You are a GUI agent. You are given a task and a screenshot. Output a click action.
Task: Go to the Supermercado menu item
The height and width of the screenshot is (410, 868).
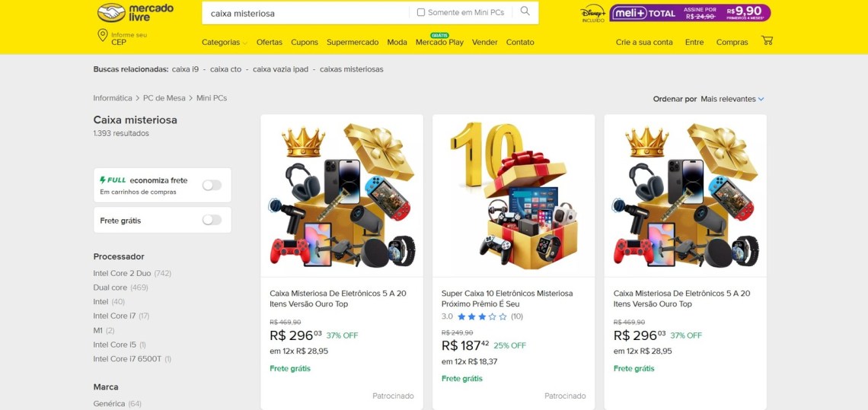click(353, 43)
